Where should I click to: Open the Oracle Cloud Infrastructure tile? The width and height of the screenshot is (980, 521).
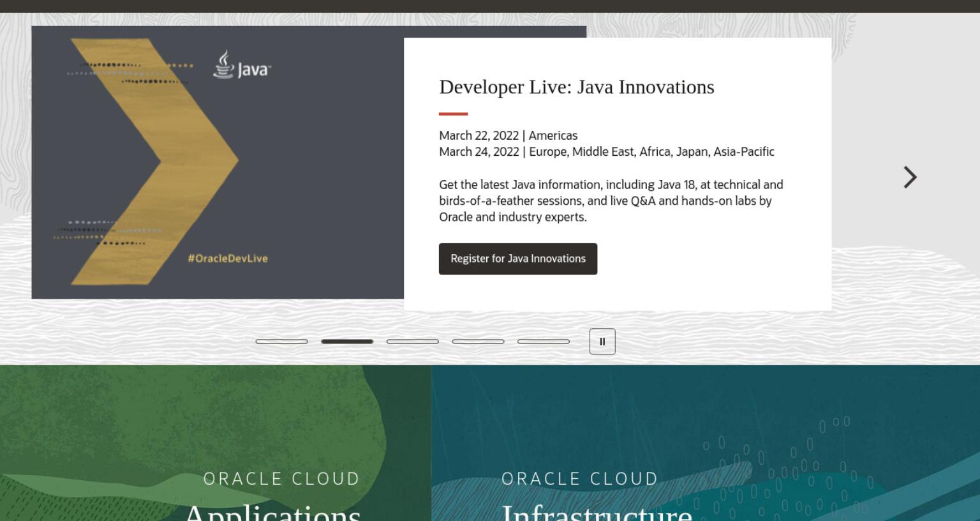pos(706,443)
